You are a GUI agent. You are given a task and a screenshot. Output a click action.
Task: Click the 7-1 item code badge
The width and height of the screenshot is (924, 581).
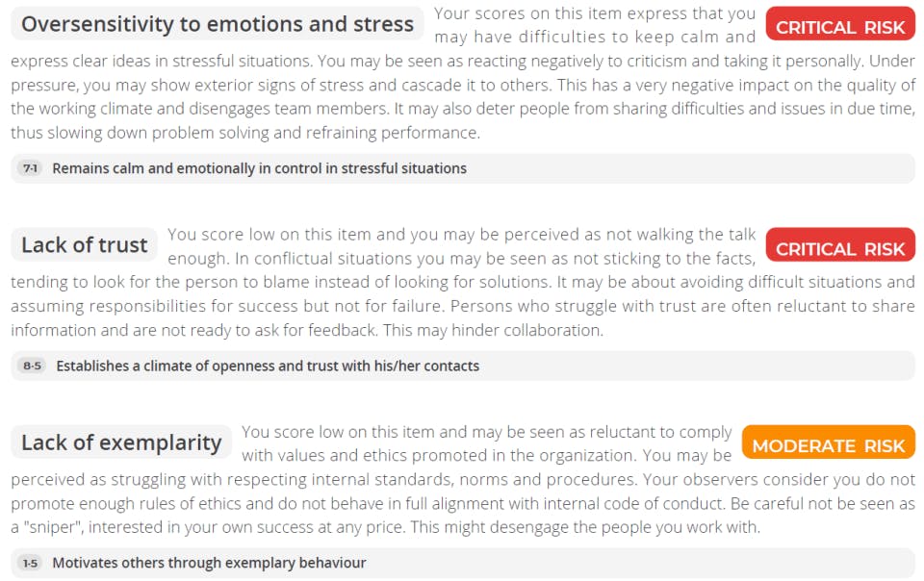30,168
